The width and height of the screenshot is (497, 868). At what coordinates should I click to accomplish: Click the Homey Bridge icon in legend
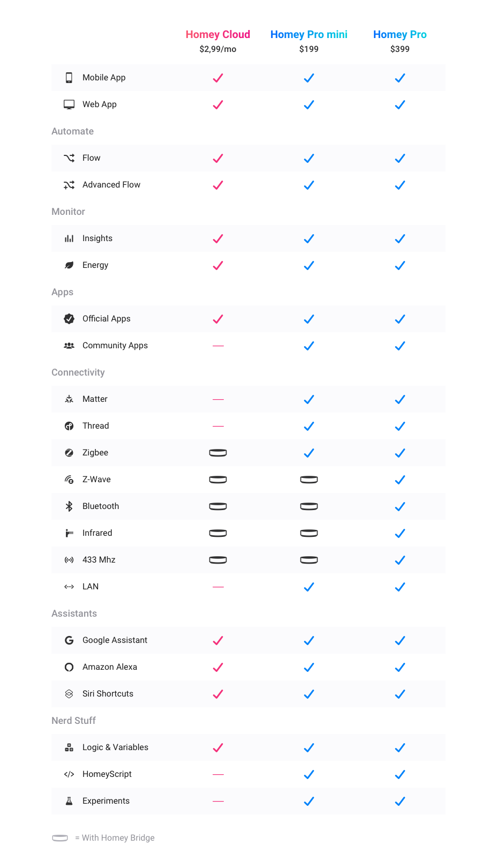(60, 838)
